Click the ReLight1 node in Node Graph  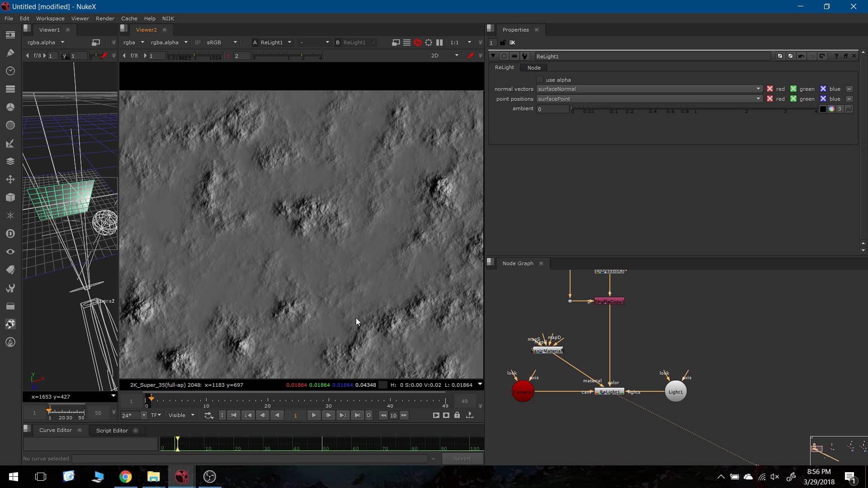[609, 391]
